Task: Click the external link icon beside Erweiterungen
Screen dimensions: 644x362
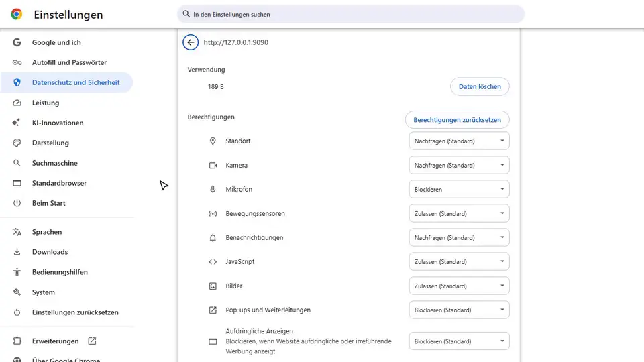Action: 92,341
